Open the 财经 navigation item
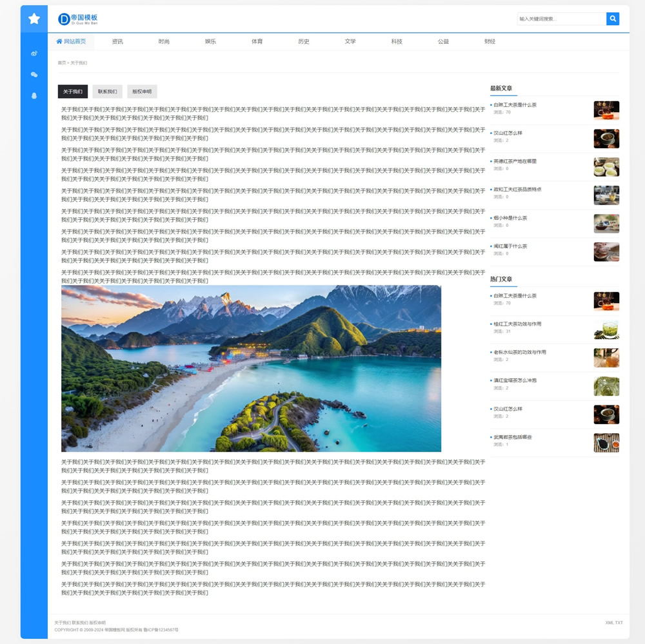 pos(490,41)
